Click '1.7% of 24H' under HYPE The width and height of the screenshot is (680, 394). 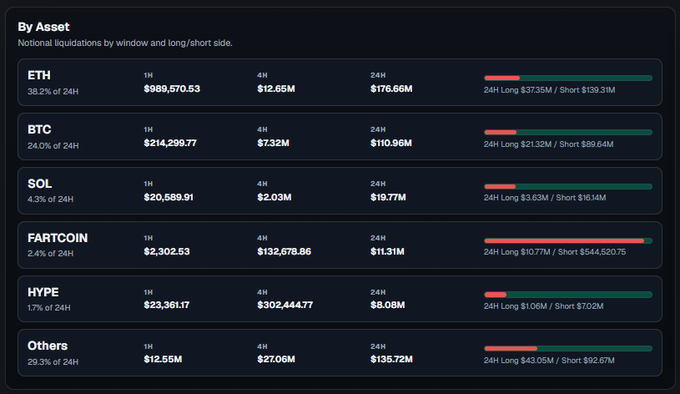click(x=49, y=308)
